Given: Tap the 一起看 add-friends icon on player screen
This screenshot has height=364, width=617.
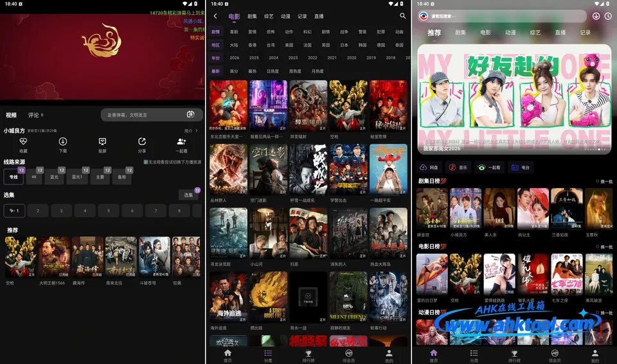Looking at the screenshot, I should click(181, 141).
